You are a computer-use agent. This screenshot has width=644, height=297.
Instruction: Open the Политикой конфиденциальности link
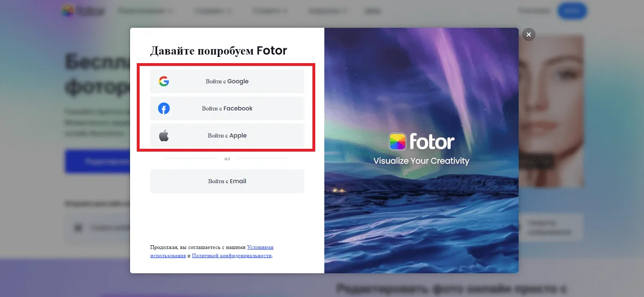click(x=231, y=255)
